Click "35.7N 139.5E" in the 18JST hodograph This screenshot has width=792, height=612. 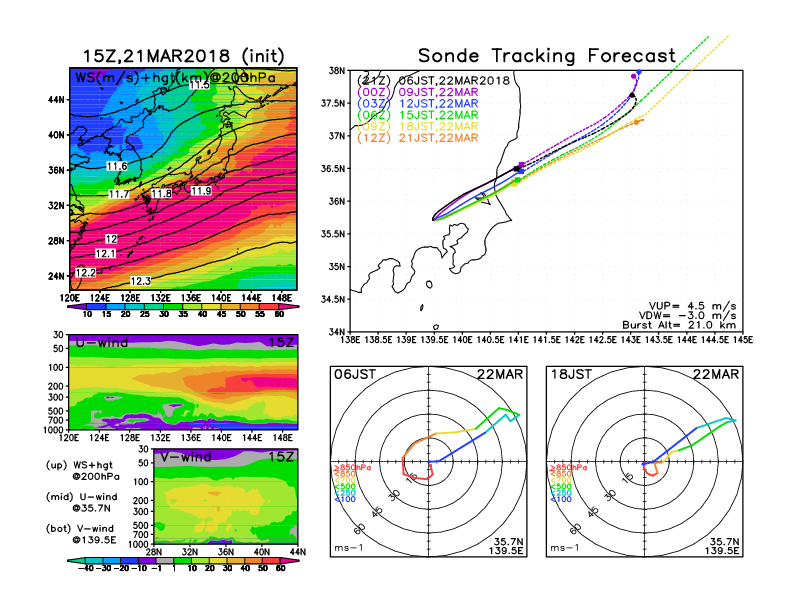(722, 546)
